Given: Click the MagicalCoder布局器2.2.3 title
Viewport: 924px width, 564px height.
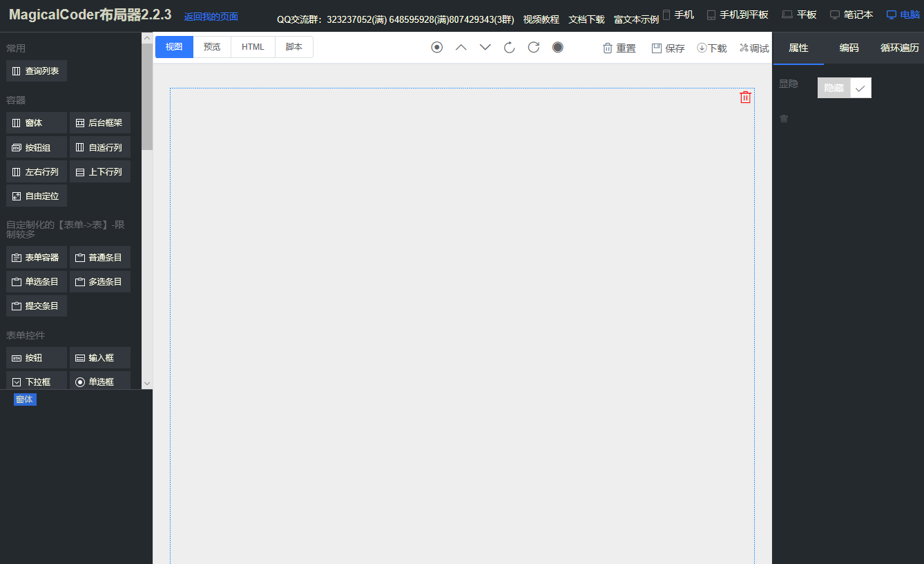Looking at the screenshot, I should coord(90,15).
